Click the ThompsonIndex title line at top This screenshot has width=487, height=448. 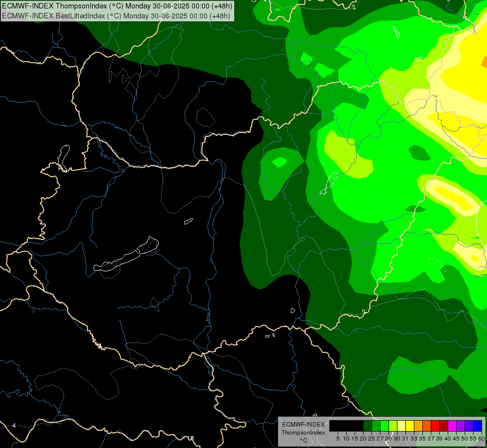[117, 6]
